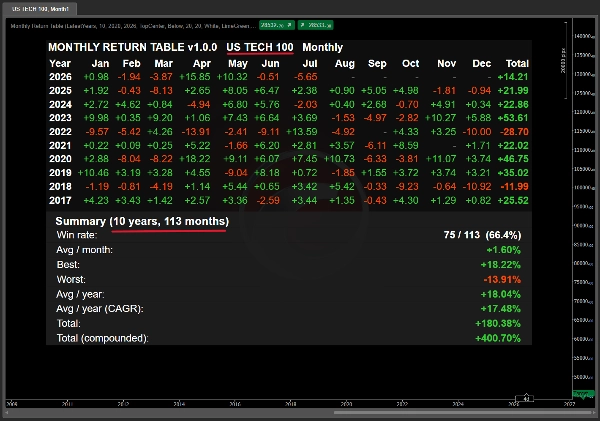Click the 2025 total +21.99
The width and height of the screenshot is (600, 421).
click(x=513, y=91)
